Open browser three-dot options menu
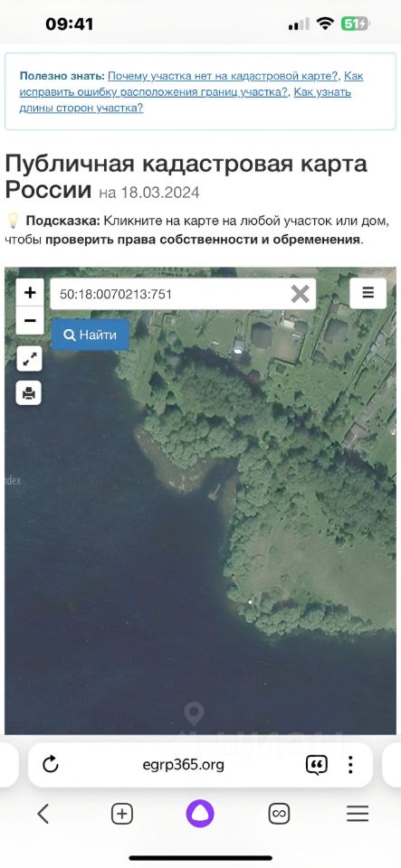The width and height of the screenshot is (401, 868). point(350,765)
